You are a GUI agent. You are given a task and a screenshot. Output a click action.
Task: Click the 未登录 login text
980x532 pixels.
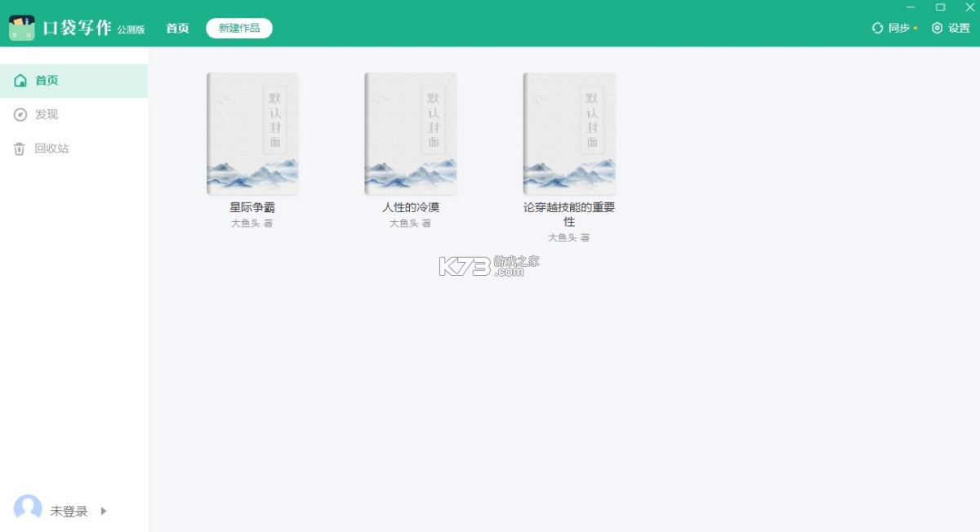coord(69,512)
